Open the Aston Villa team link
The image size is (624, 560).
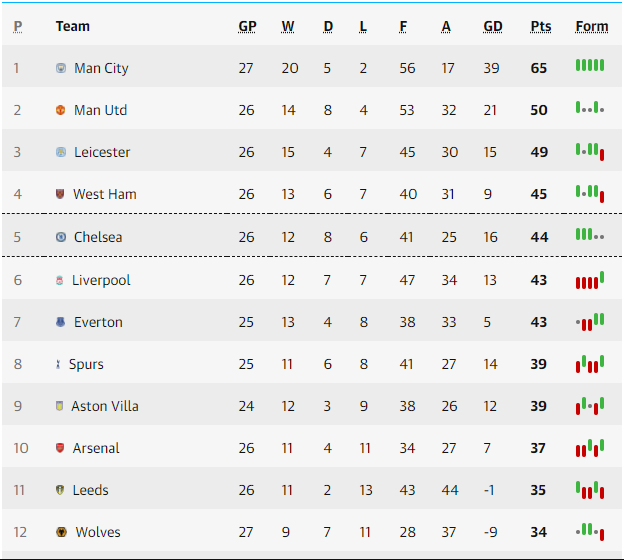click(105, 406)
